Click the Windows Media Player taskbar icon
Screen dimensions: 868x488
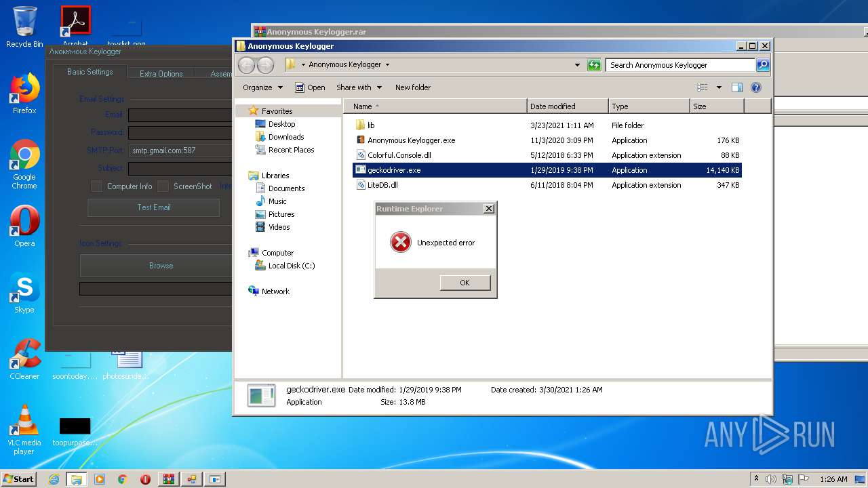click(x=100, y=479)
